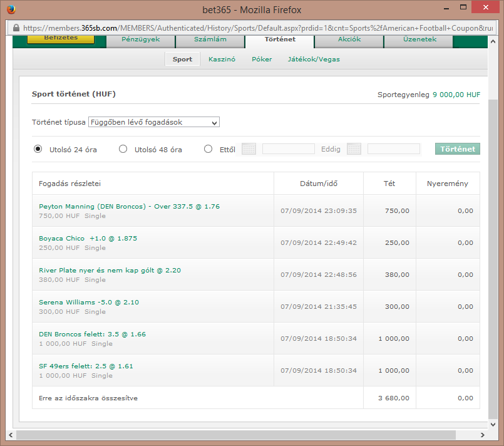Click the Tét column header
This screenshot has width=504, height=446.
point(389,184)
